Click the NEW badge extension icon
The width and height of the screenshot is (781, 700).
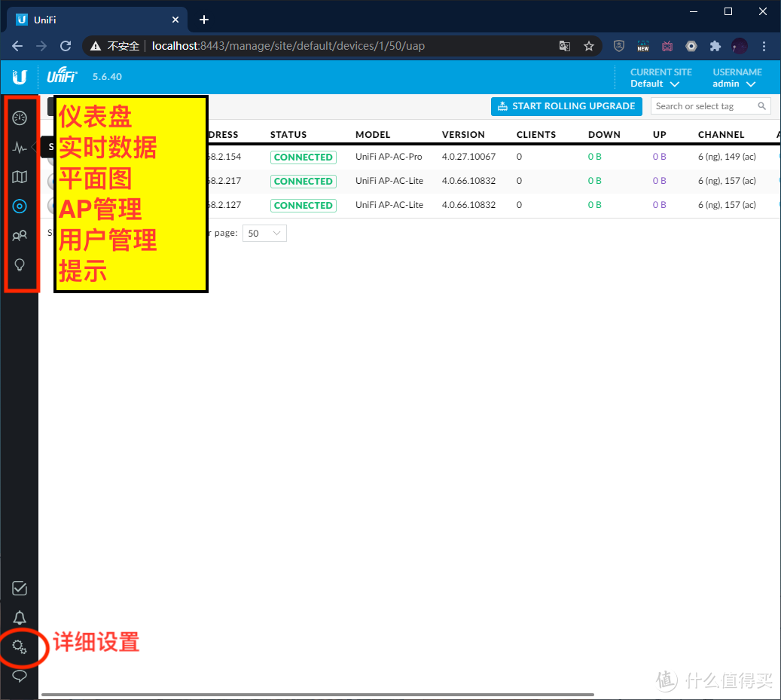[643, 46]
